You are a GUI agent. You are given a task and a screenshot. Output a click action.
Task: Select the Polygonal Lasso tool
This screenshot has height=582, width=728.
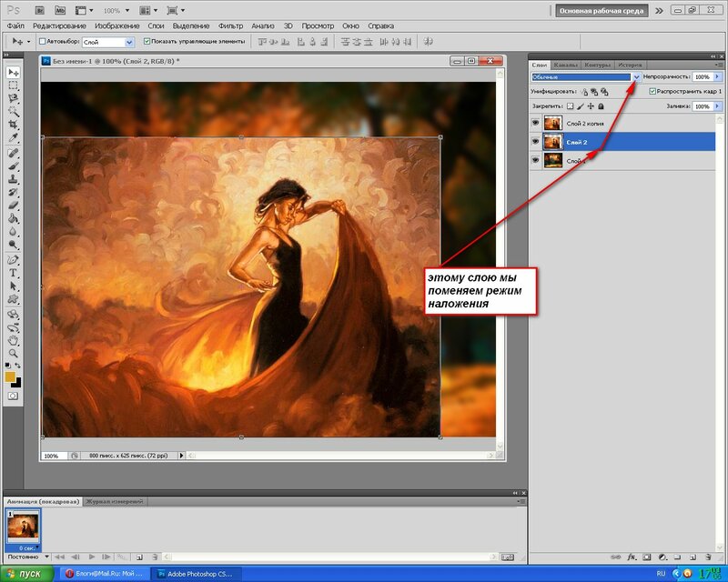pos(13,98)
